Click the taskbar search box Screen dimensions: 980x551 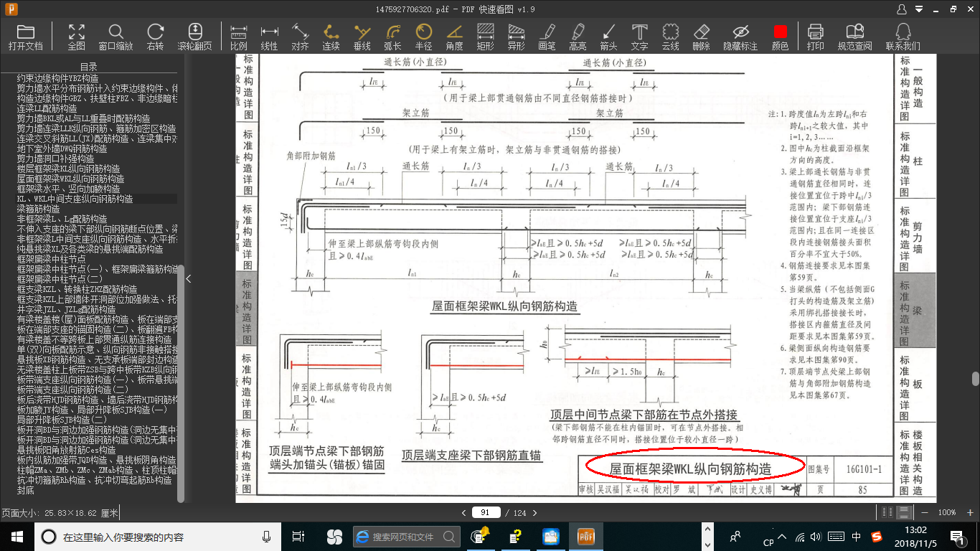157,536
